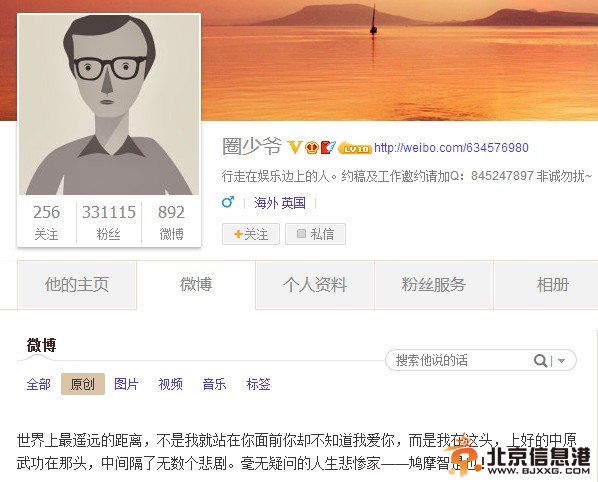
Task: Filter posts by 图片
Action: pos(126,384)
